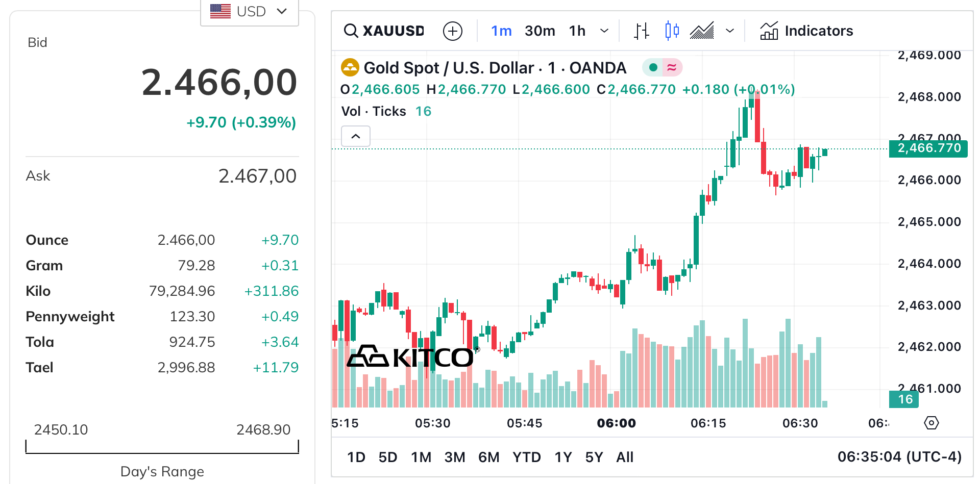Click the volume value label 16 on axis
Screen dimensions: 980x484
(904, 399)
